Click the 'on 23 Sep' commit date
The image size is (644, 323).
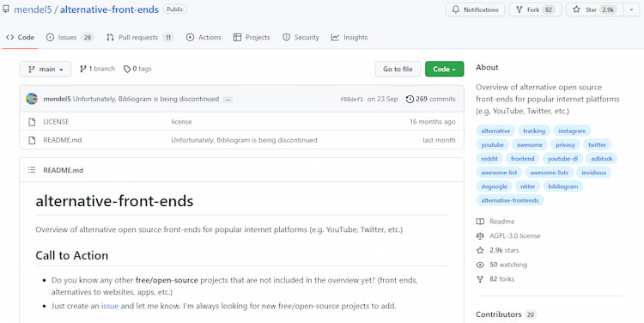point(382,99)
